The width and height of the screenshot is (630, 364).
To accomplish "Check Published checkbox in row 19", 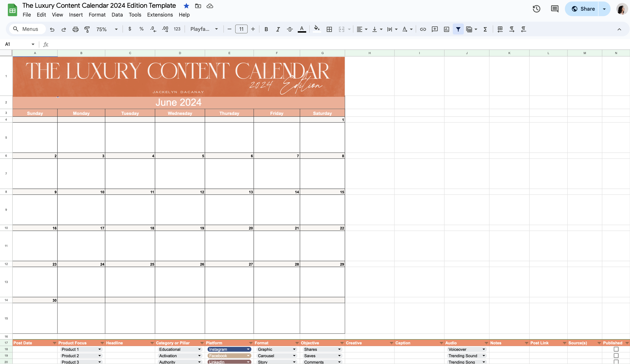I will click(x=616, y=355).
